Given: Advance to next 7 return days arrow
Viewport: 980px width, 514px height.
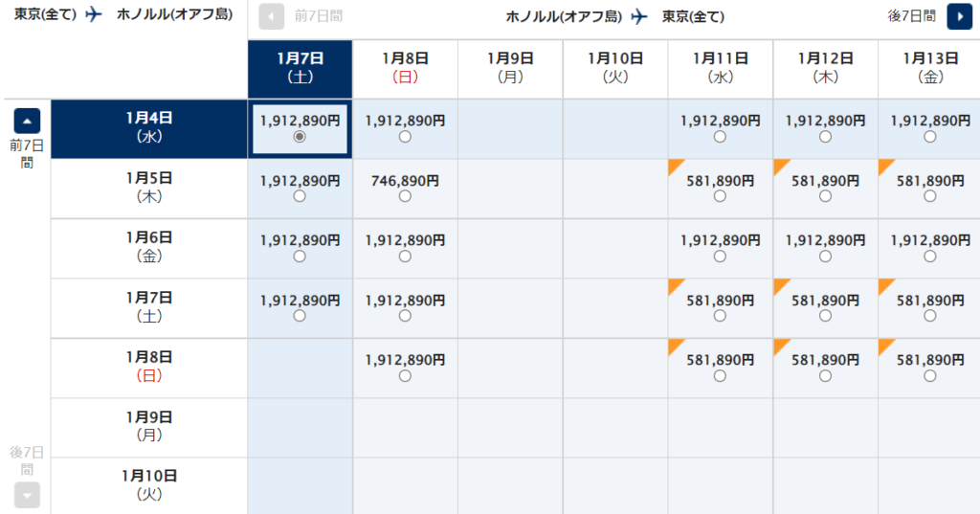Looking at the screenshot, I should pyautogui.click(x=959, y=16).
